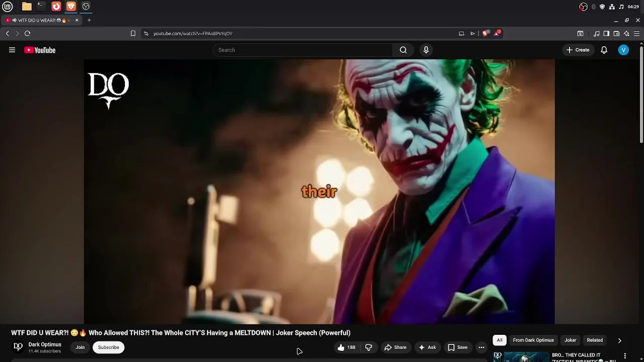The height and width of the screenshot is (362, 644).
Task: Share this video
Action: (395, 347)
